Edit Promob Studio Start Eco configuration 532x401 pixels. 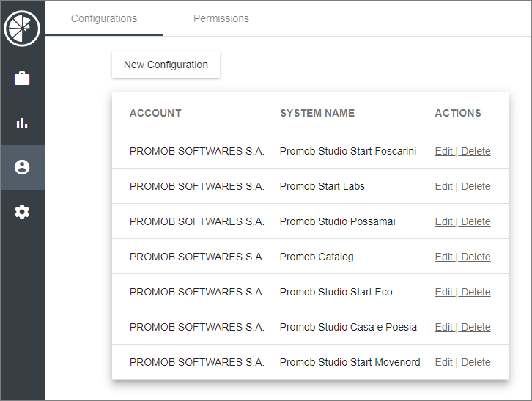click(444, 292)
